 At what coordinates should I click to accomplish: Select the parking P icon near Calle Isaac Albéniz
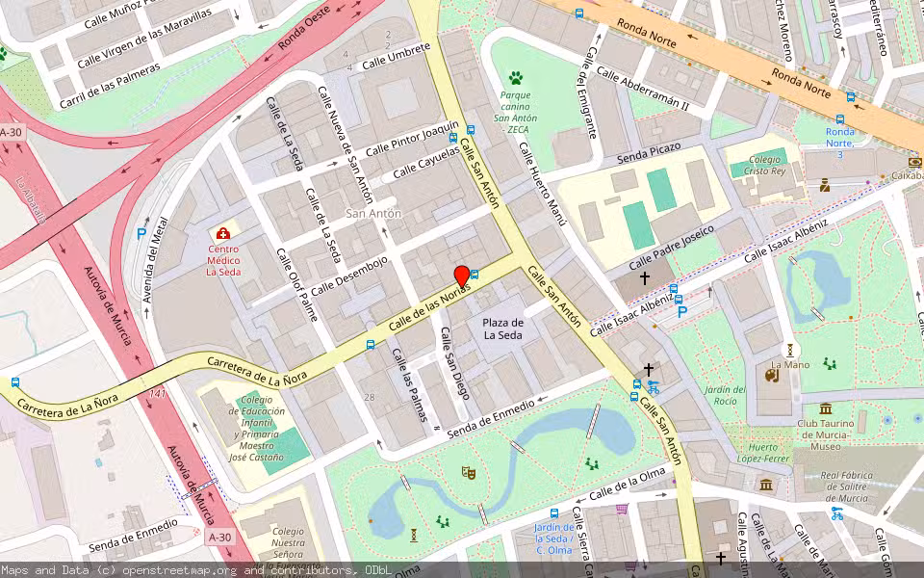click(x=681, y=310)
